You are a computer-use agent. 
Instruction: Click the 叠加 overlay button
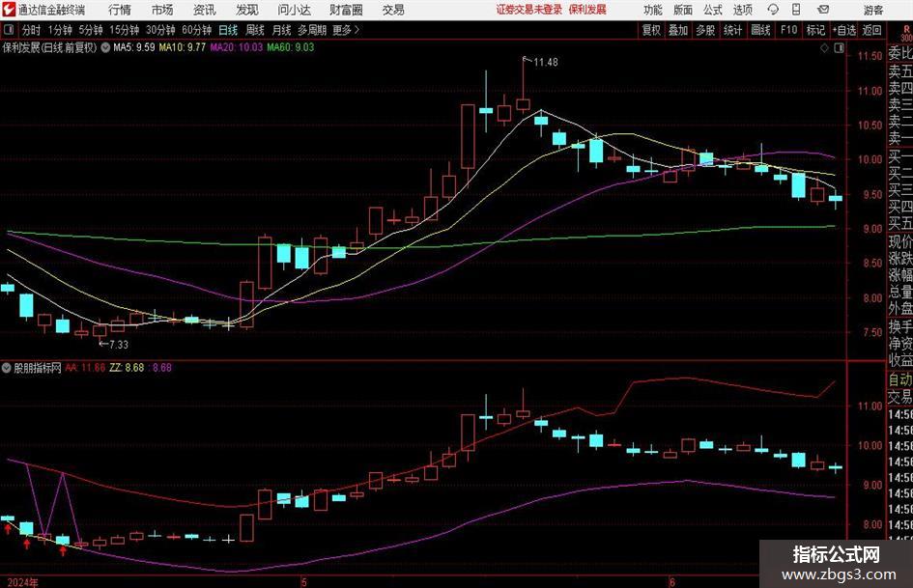[x=678, y=30]
